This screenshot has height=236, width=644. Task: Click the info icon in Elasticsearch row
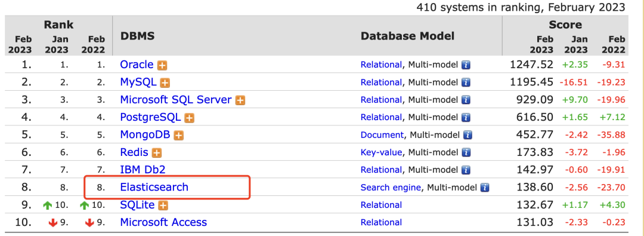(x=485, y=188)
